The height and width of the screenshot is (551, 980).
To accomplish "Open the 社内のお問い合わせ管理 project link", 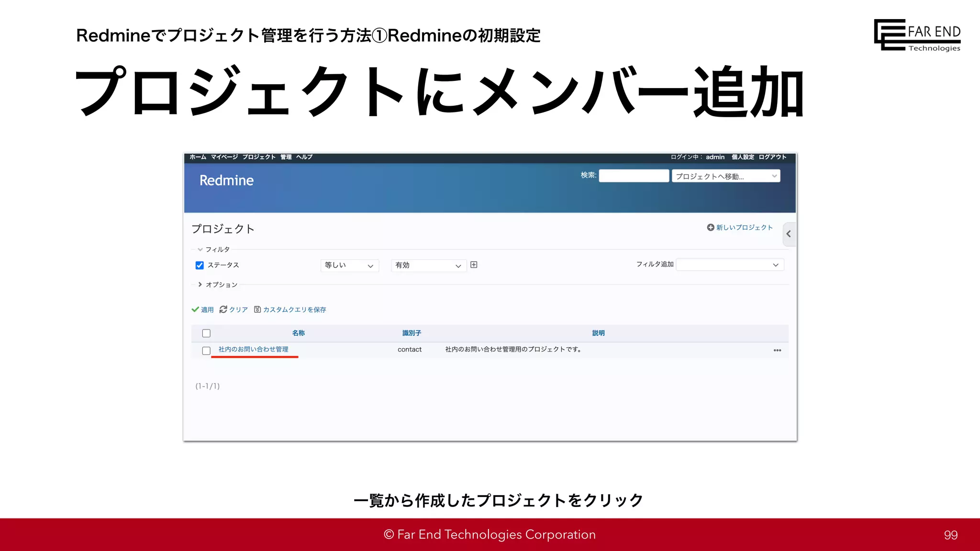I will click(253, 350).
